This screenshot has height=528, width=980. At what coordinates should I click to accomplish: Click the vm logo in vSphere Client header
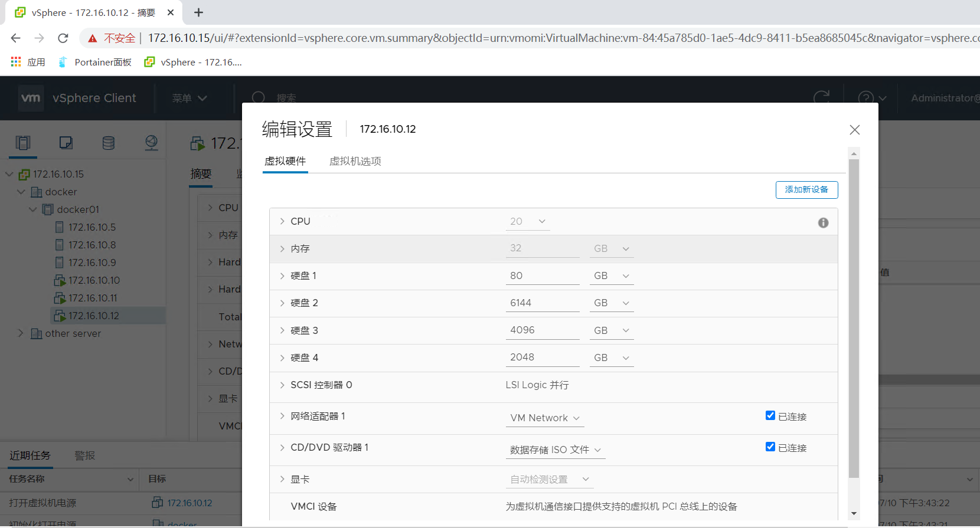pos(31,98)
